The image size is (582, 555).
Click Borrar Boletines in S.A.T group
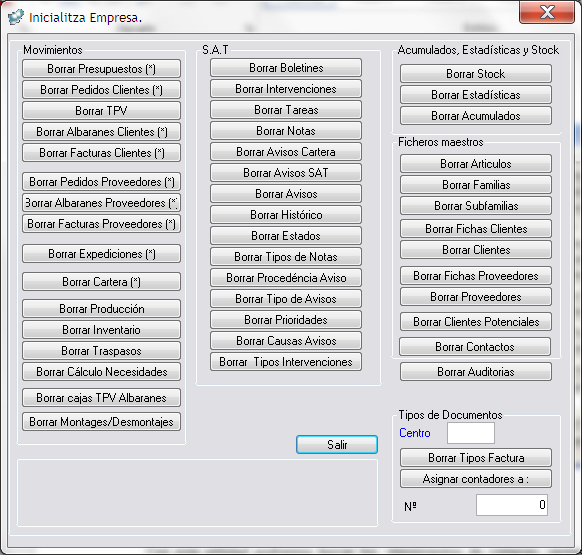(x=286, y=68)
